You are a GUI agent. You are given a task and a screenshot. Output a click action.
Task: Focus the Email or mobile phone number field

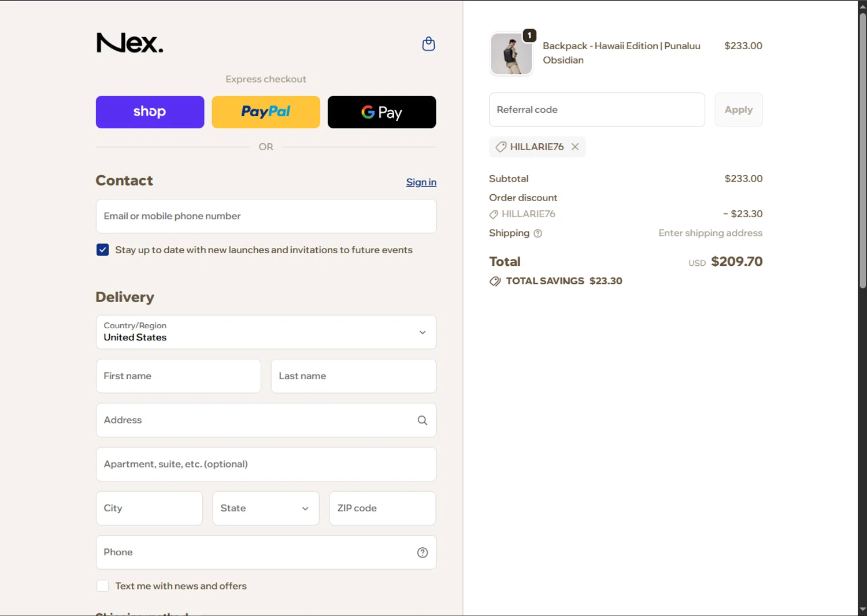click(x=266, y=216)
